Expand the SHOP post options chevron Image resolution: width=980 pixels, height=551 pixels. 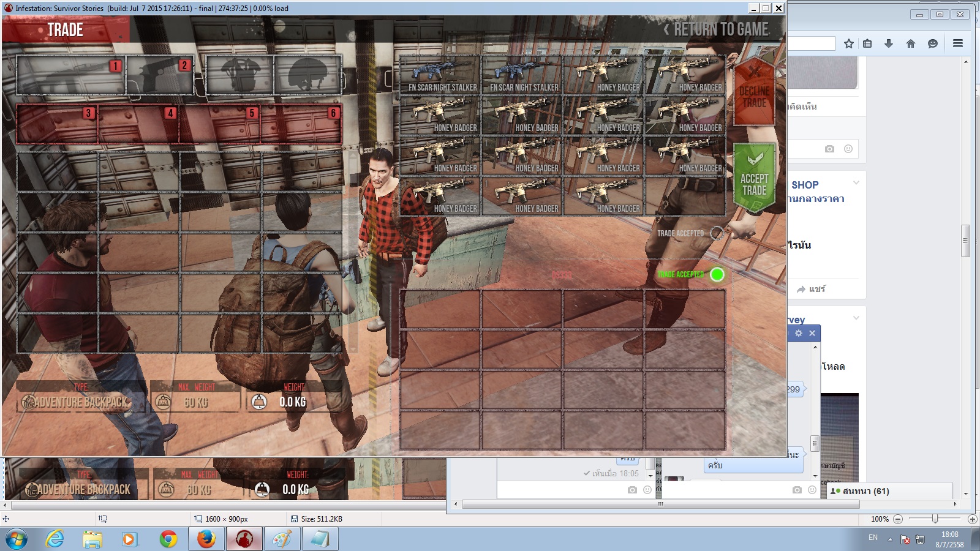click(x=856, y=183)
